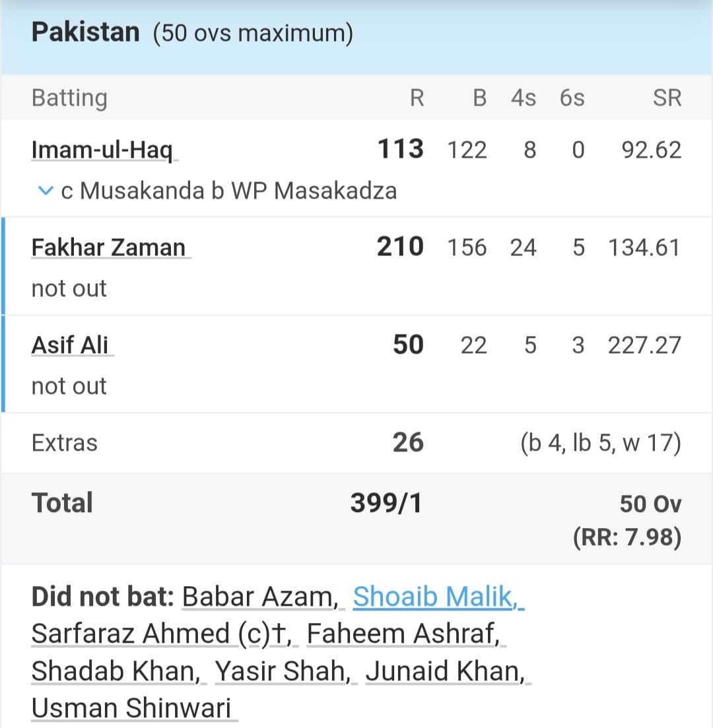Open Faheem Ashraf player link
Image resolution: width=713 pixels, height=728 pixels.
403,634
